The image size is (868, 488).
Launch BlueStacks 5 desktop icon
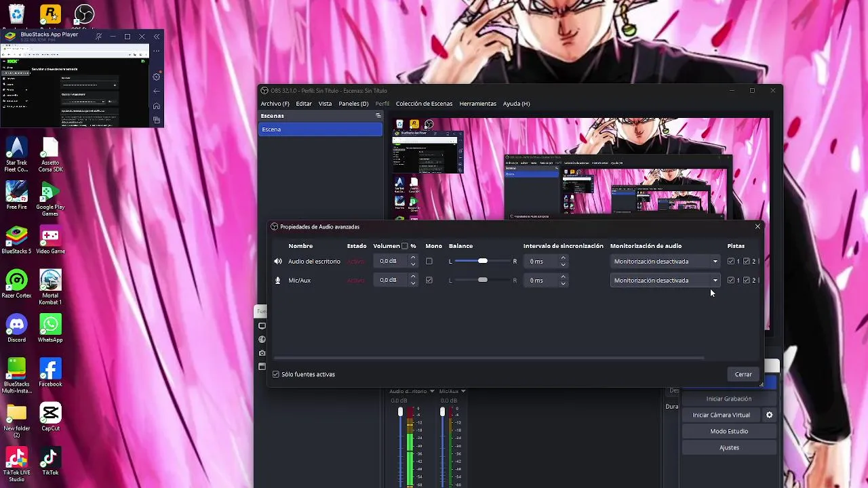click(16, 240)
